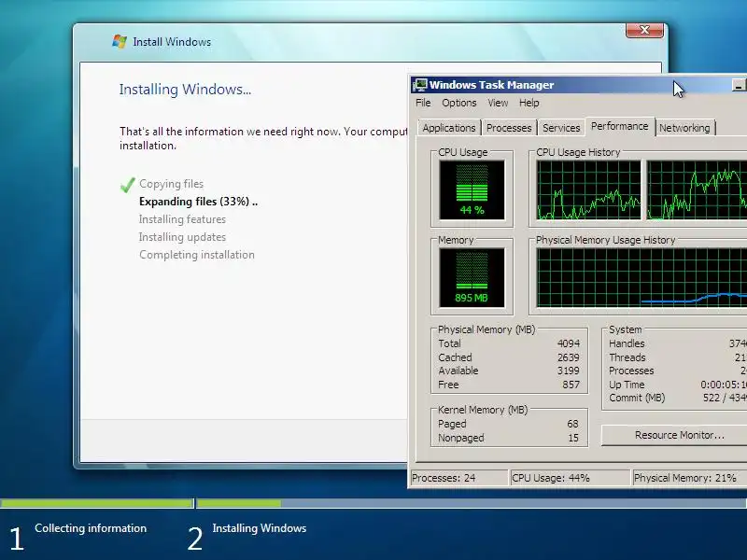Viewport: 747px width, 560px height.
Task: Click the 'Installing updates' step text
Action: coord(182,237)
